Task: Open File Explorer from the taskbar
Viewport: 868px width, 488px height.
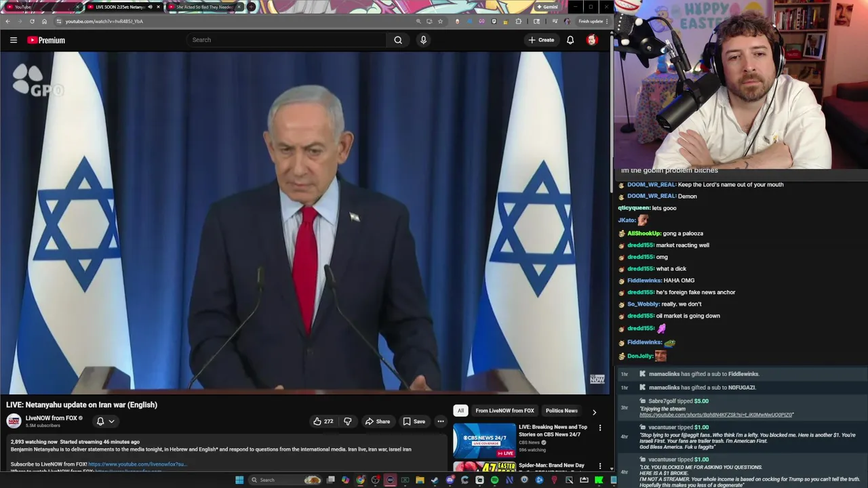Action: click(420, 480)
